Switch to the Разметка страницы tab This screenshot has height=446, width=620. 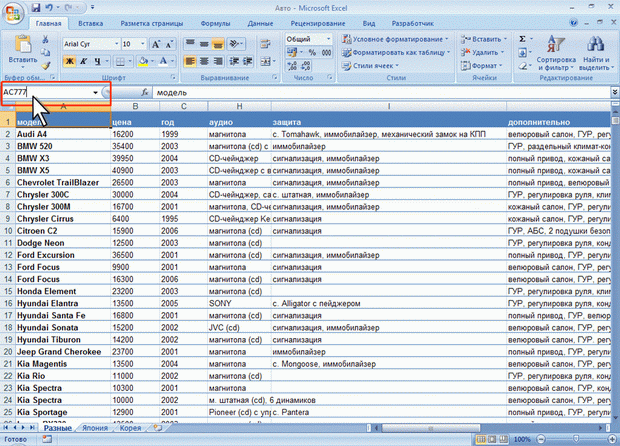[x=152, y=23]
